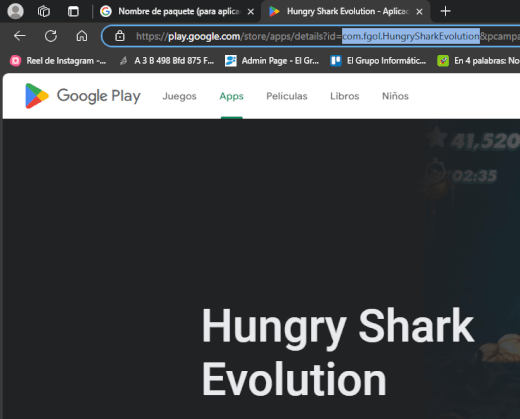The width and height of the screenshot is (520, 419).
Task: Open the Niños section
Action: point(395,96)
